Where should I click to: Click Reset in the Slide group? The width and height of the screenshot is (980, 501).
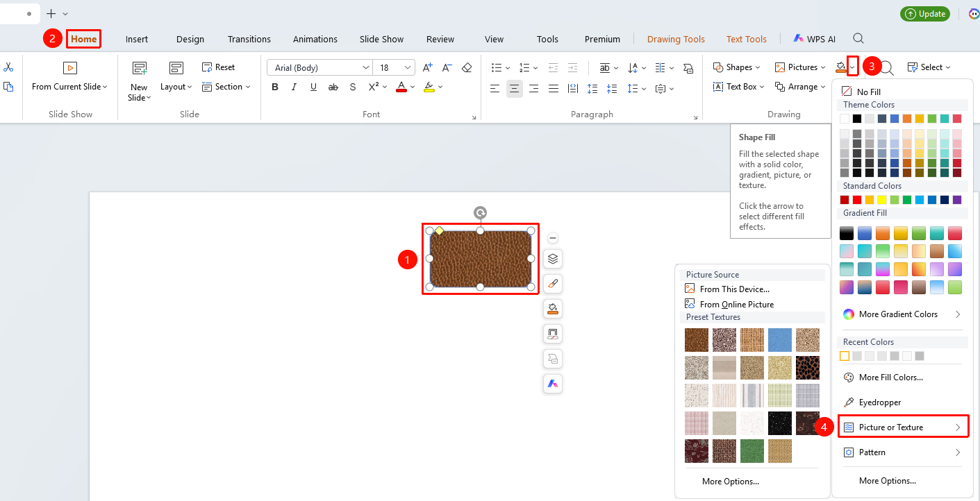218,67
